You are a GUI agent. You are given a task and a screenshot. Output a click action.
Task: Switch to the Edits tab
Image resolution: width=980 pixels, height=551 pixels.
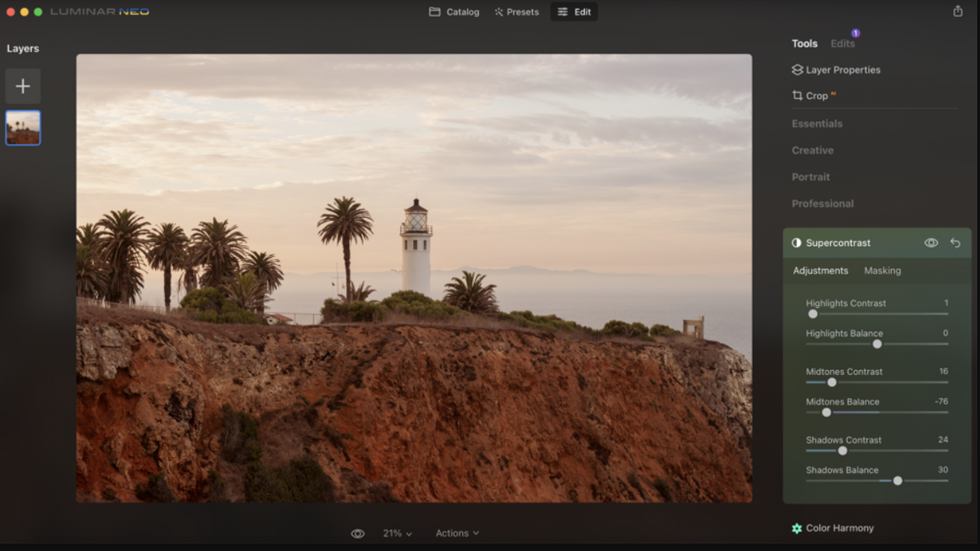click(x=842, y=43)
